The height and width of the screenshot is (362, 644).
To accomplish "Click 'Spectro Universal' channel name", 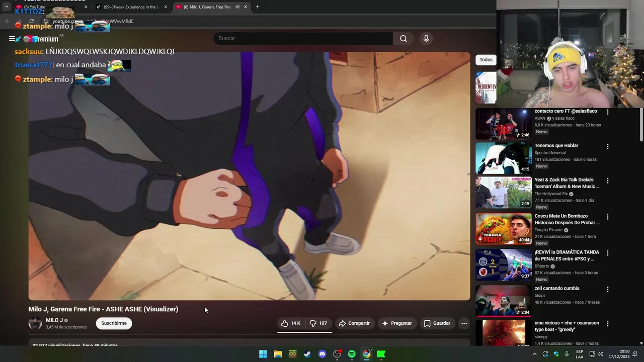I will (x=550, y=153).
